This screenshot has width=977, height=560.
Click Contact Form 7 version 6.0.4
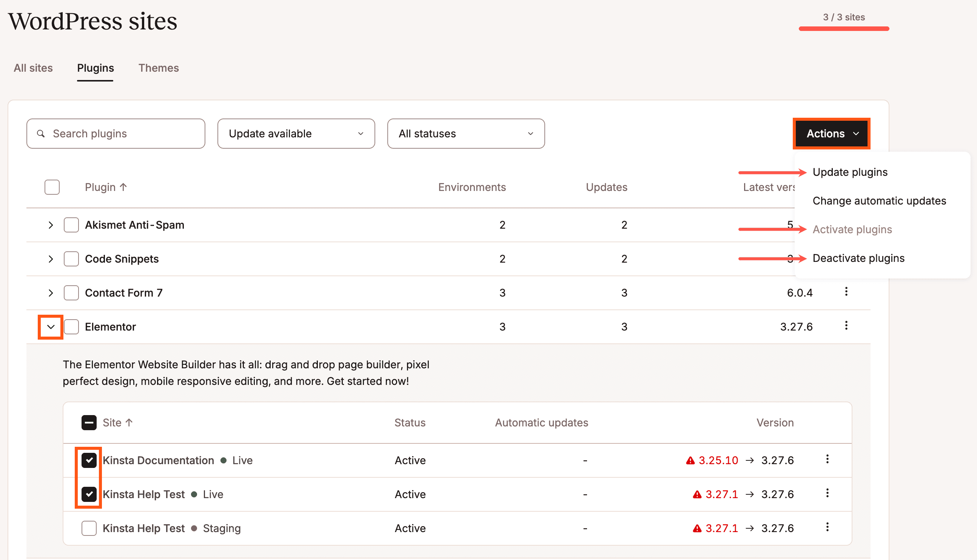tap(799, 293)
